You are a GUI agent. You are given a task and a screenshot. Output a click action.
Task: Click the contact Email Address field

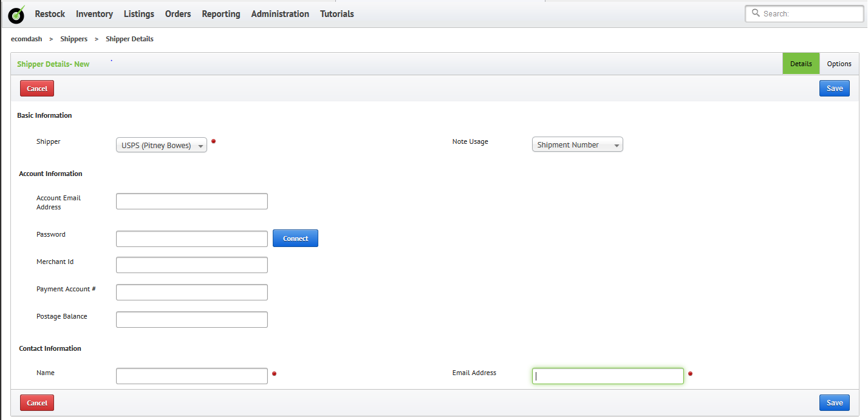[x=608, y=376]
